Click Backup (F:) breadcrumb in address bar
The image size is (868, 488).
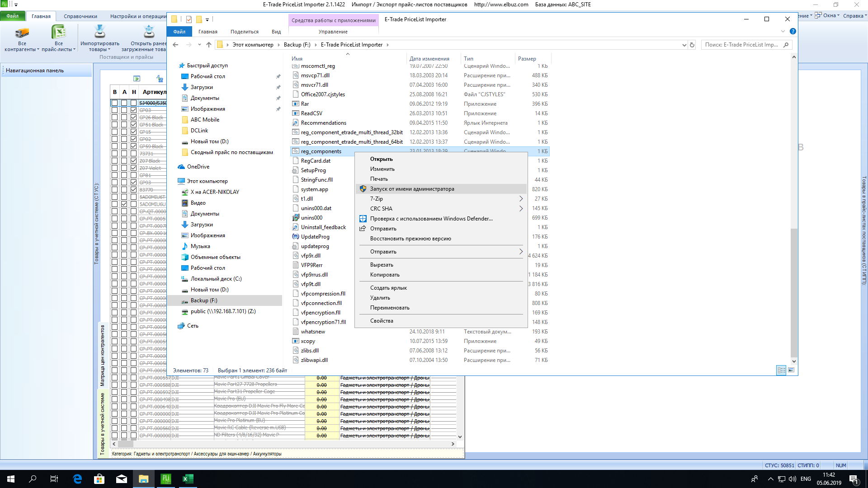point(297,45)
